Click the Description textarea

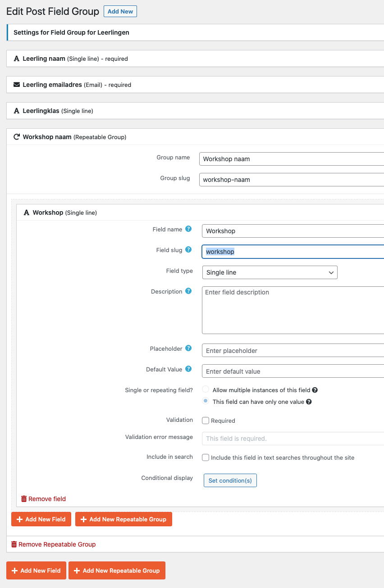[293, 310]
